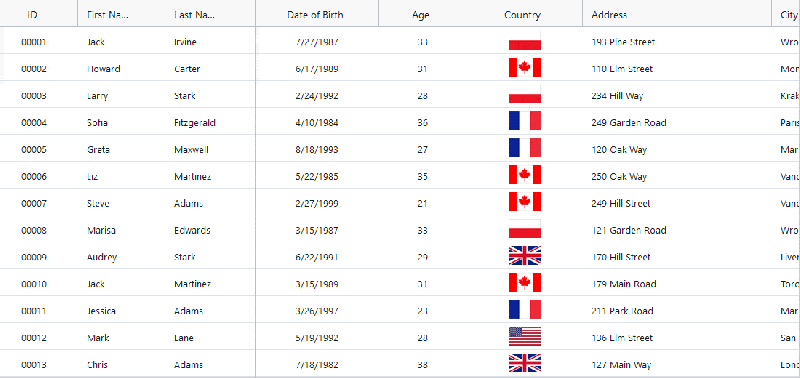Select last name cell Irvine
Viewport: 800px width, 378px height.
[185, 42]
